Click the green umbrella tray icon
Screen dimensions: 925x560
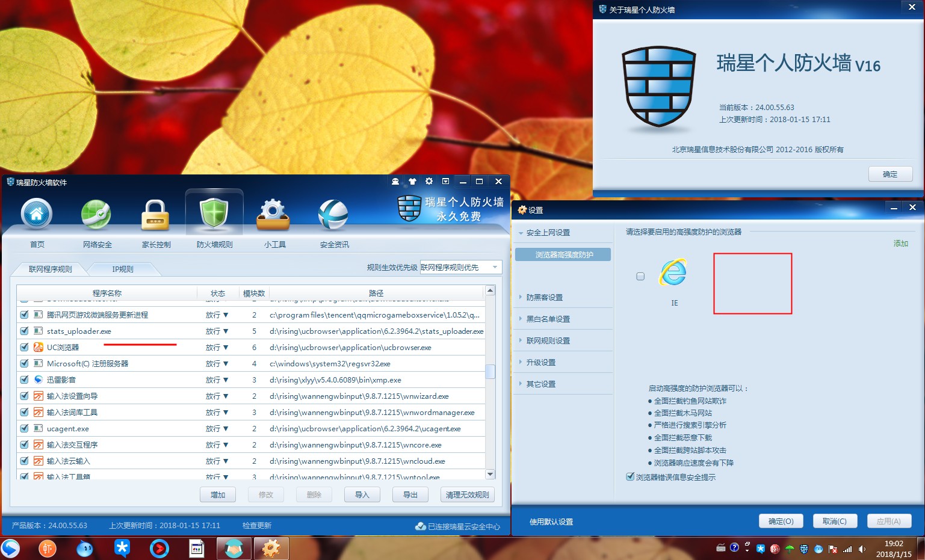click(x=789, y=549)
